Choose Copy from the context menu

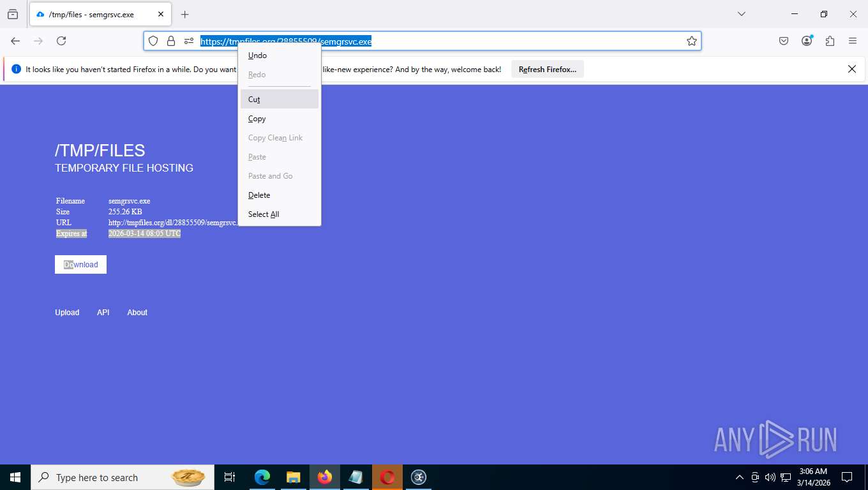click(x=280, y=119)
